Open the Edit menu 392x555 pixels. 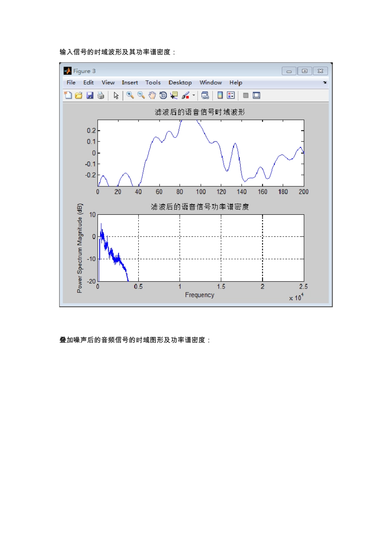coord(88,83)
